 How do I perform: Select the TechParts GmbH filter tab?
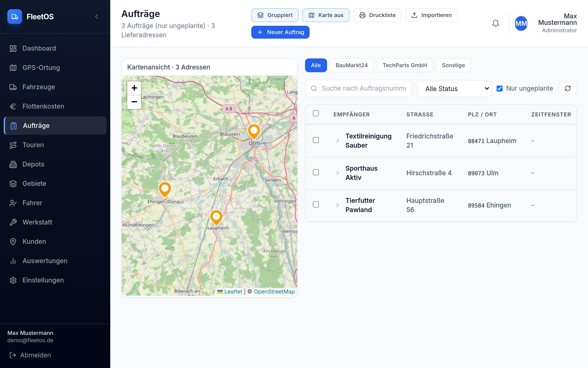[405, 65]
